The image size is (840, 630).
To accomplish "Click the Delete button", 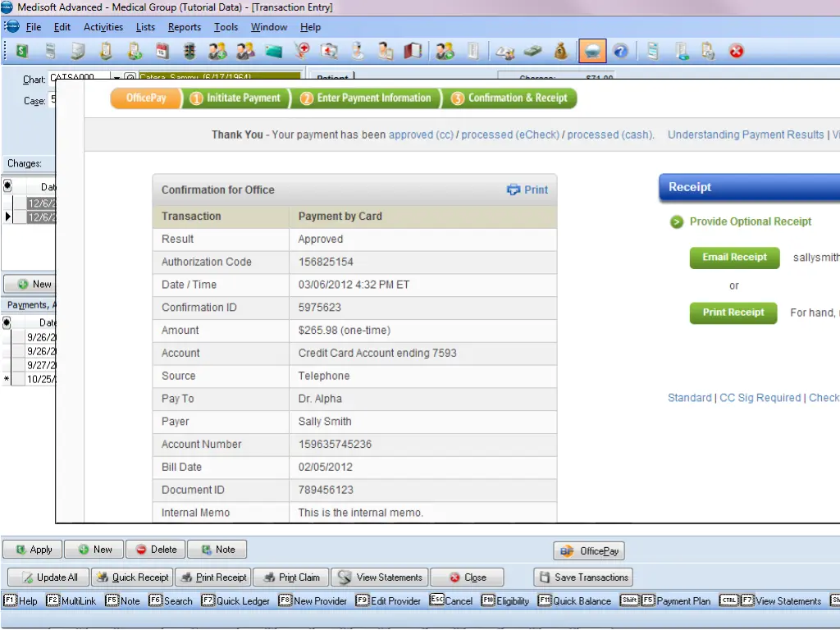I will tap(155, 550).
